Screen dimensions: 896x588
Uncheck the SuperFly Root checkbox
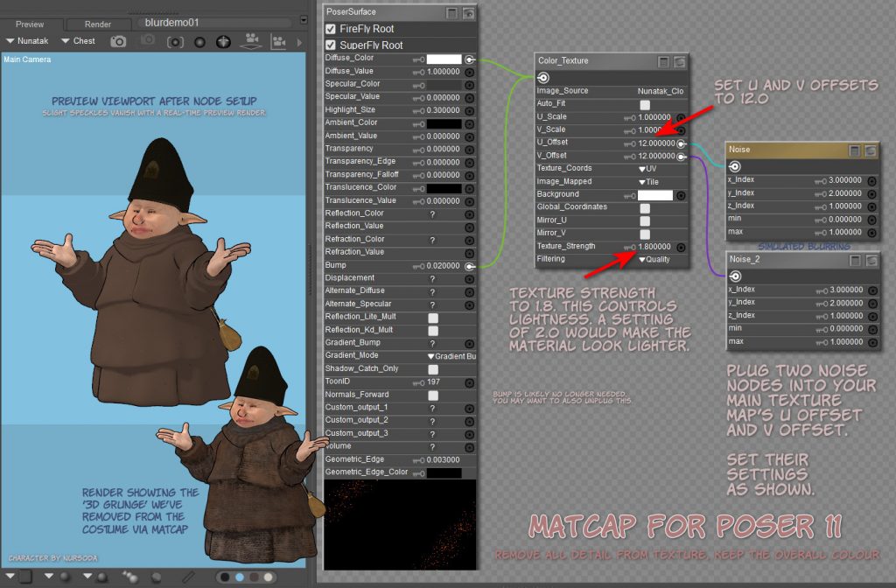point(331,45)
